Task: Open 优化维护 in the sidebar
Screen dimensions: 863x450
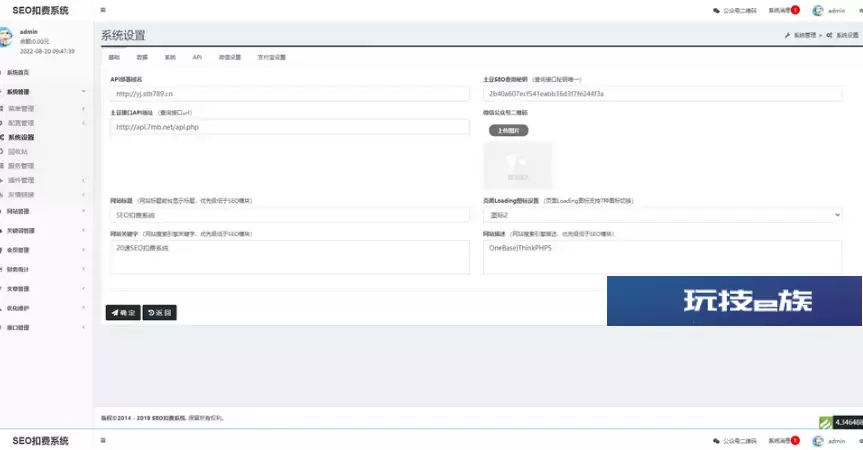Action: [x=18, y=308]
